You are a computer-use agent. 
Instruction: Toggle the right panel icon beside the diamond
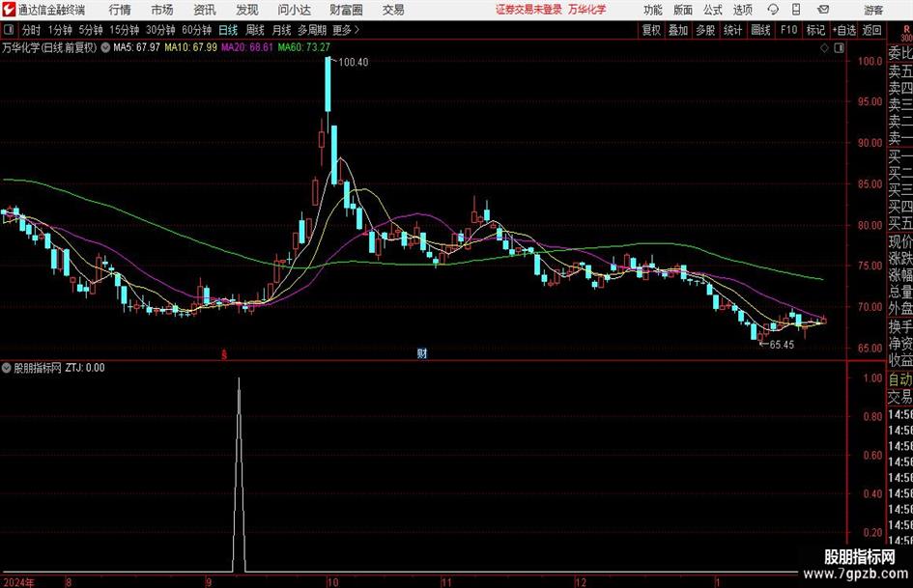click(x=839, y=48)
